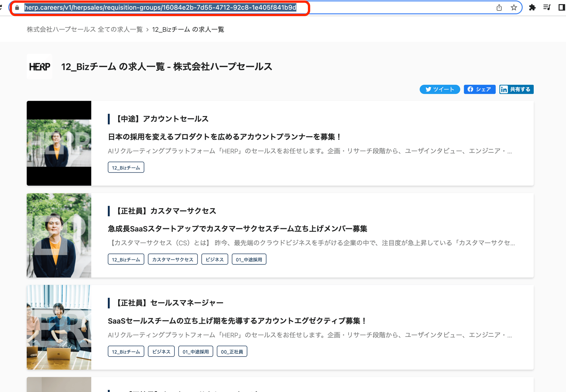Click the share page icon in the address bar
Screen dimensions: 566x392
[x=499, y=7]
